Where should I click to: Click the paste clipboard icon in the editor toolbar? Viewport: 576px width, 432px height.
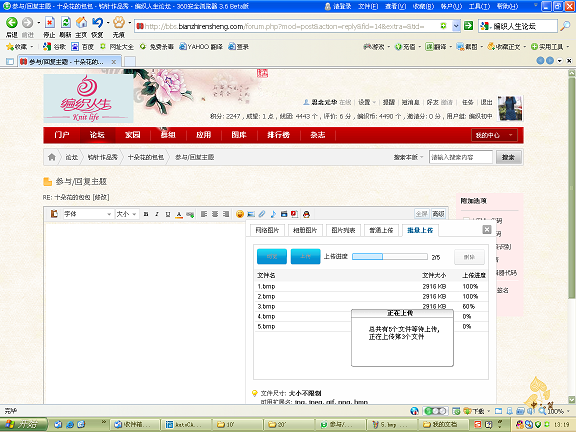(x=54, y=214)
